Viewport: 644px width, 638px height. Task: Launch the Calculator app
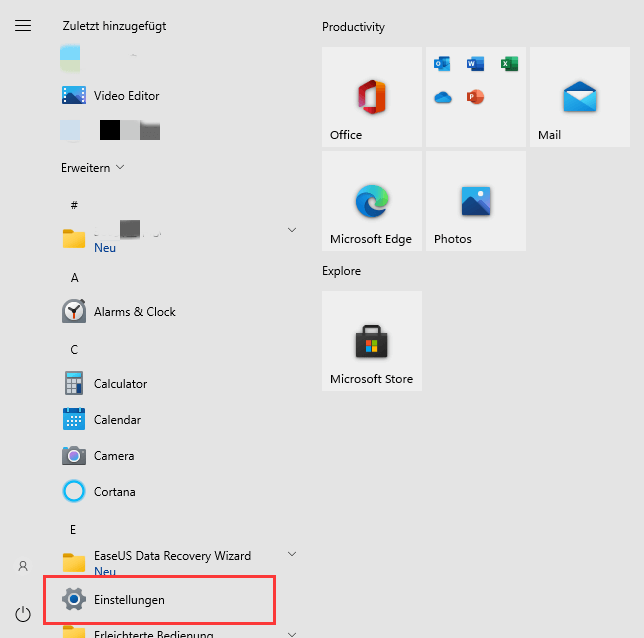pyautogui.click(x=120, y=384)
